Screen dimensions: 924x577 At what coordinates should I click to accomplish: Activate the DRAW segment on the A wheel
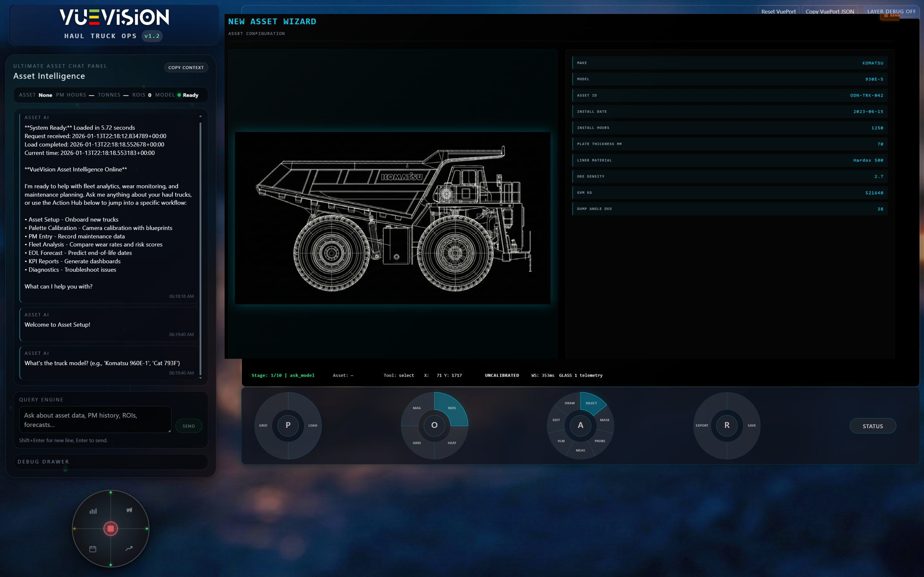pos(569,403)
